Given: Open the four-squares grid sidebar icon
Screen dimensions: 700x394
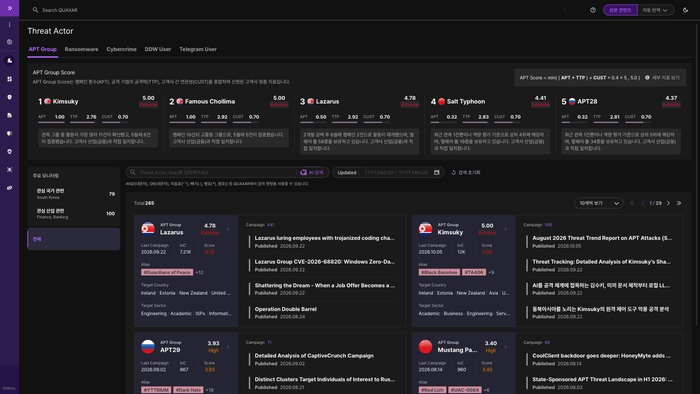Looking at the screenshot, I should point(9,79).
